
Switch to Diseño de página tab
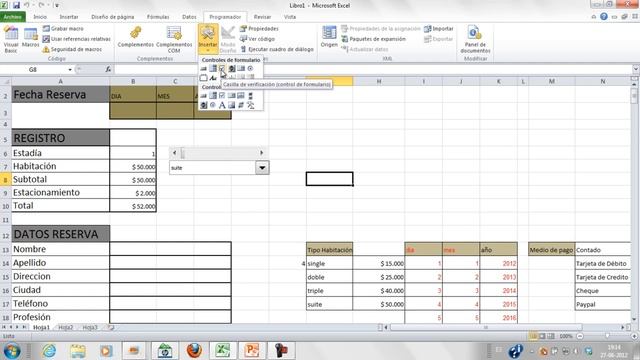pos(113,17)
